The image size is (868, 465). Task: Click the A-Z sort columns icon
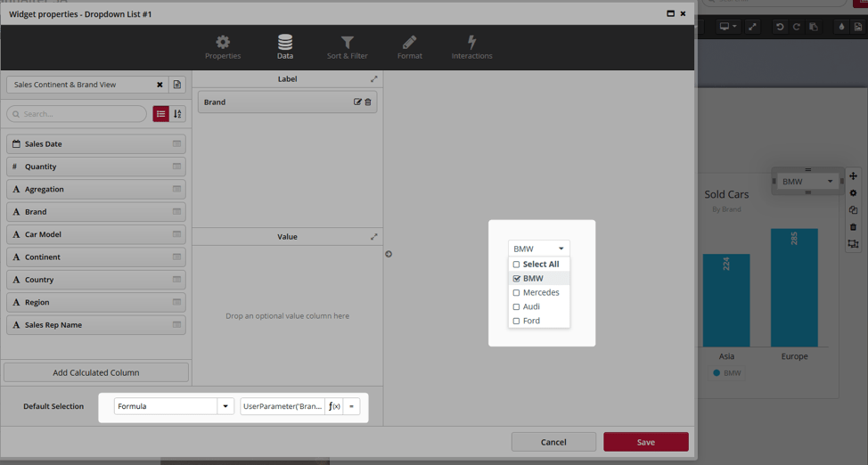(x=177, y=114)
